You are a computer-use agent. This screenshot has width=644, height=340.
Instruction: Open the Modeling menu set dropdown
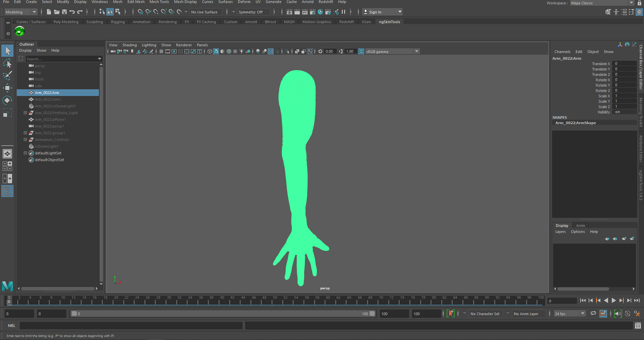(21, 12)
